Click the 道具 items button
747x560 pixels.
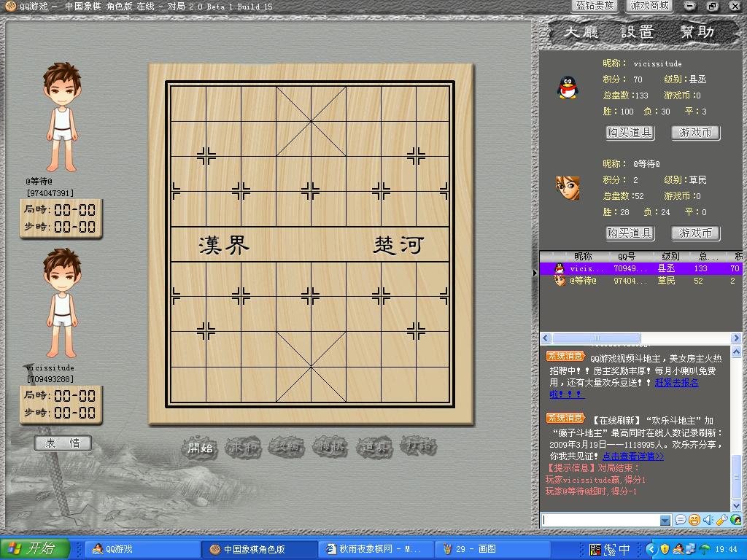coord(374,447)
